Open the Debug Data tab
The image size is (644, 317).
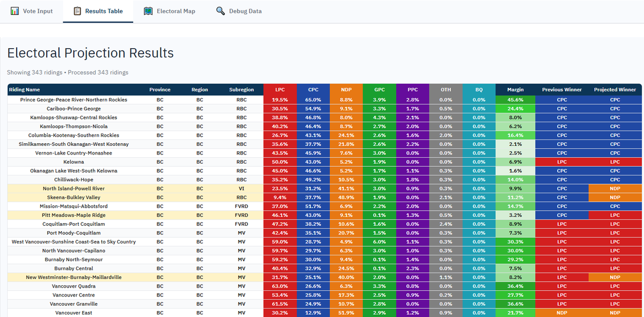(239, 11)
